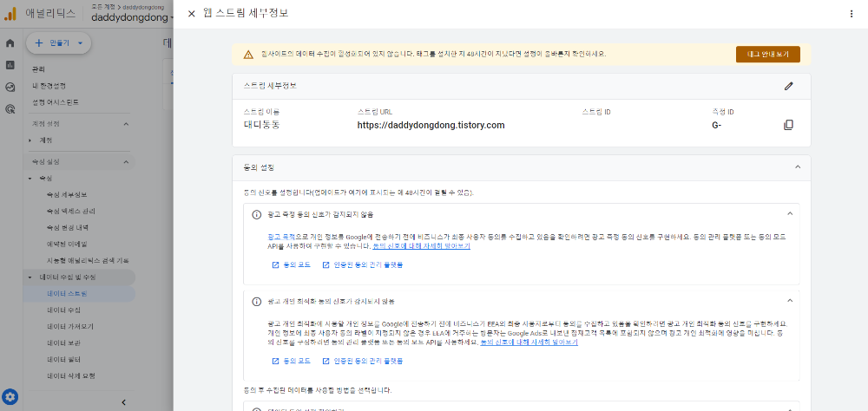The image size is (868, 411).
Task: Click 자세히 알아보기 link in 광고 측정 card
Action: coord(421,245)
